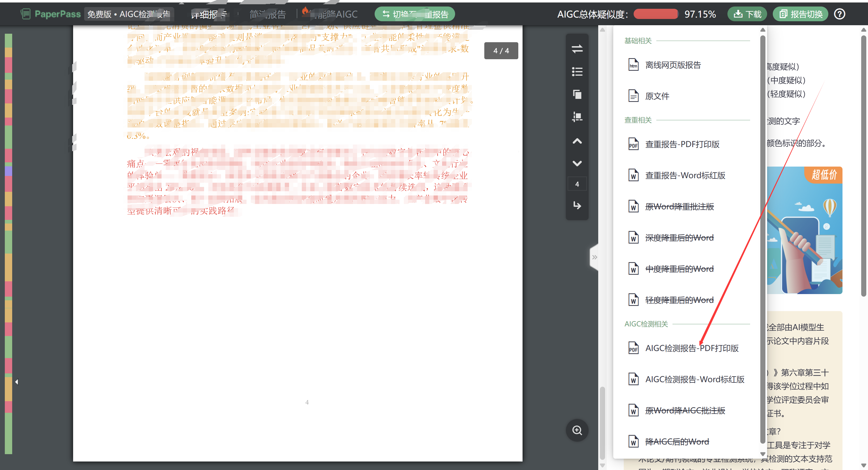This screenshot has height=470, width=868.
Task: Click the swap arrows icon in vertical toolbar
Action: pyautogui.click(x=577, y=49)
